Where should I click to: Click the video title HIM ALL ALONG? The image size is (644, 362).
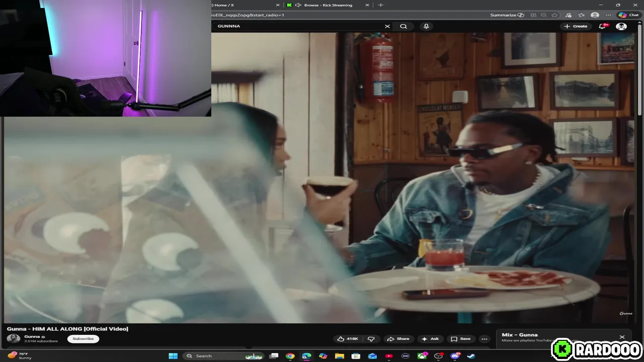pos(67,329)
